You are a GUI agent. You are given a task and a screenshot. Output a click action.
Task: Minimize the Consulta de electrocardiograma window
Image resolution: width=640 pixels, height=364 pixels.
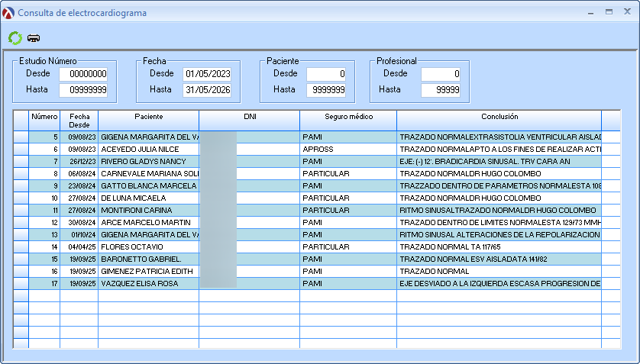pos(590,13)
